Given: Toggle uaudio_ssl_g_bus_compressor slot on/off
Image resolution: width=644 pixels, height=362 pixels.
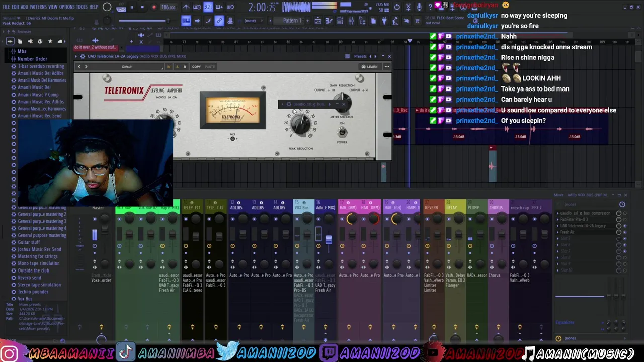Looking at the screenshot, I should 625,213.
